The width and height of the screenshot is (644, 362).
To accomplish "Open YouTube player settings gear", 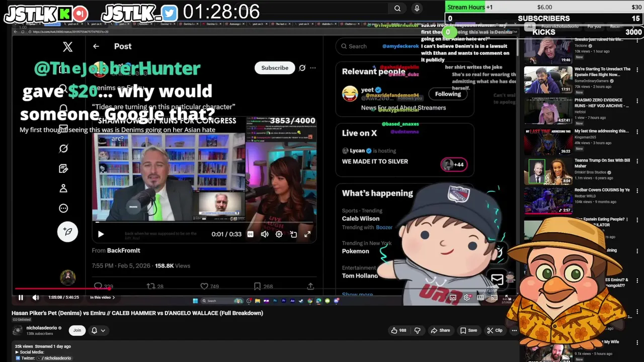I will pos(467,297).
